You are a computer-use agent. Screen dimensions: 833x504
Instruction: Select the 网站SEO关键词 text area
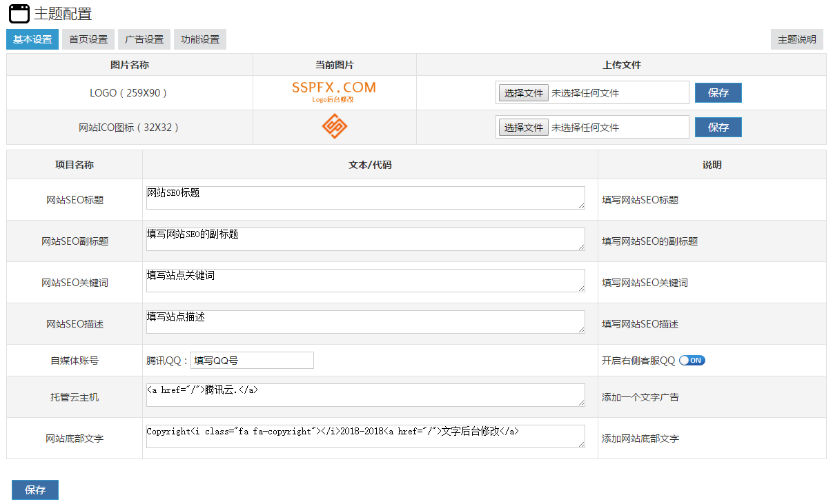(x=365, y=281)
